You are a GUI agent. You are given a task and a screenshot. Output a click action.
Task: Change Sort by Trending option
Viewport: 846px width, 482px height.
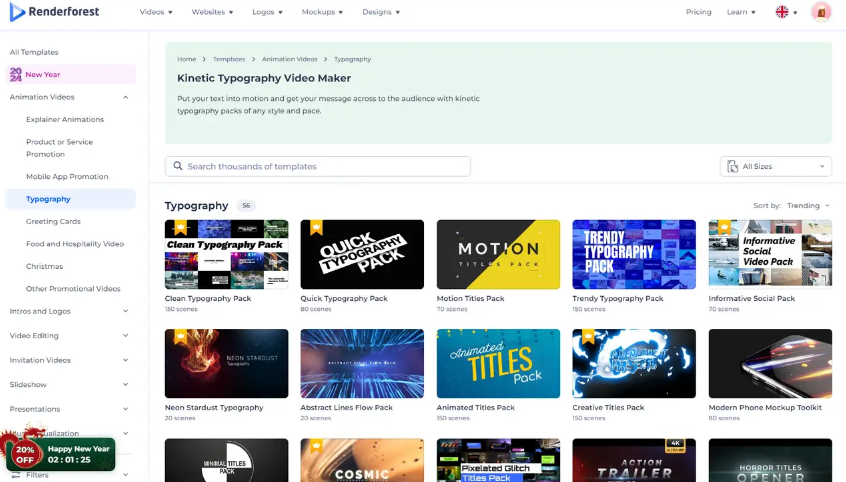tap(808, 206)
